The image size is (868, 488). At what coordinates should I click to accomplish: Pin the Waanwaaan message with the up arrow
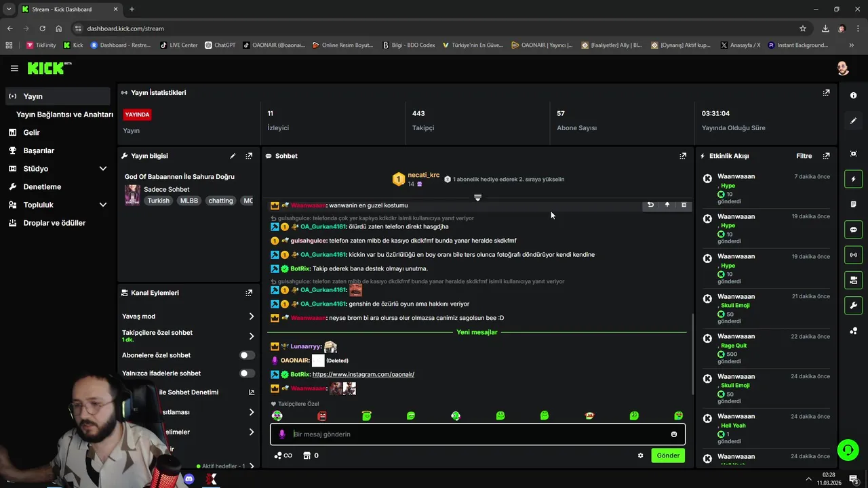tap(667, 205)
